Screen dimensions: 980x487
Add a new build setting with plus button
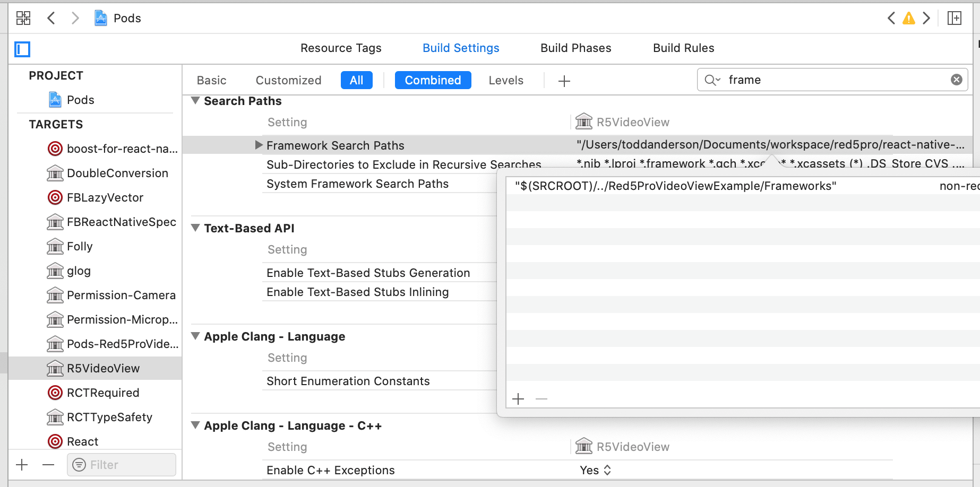coord(564,81)
